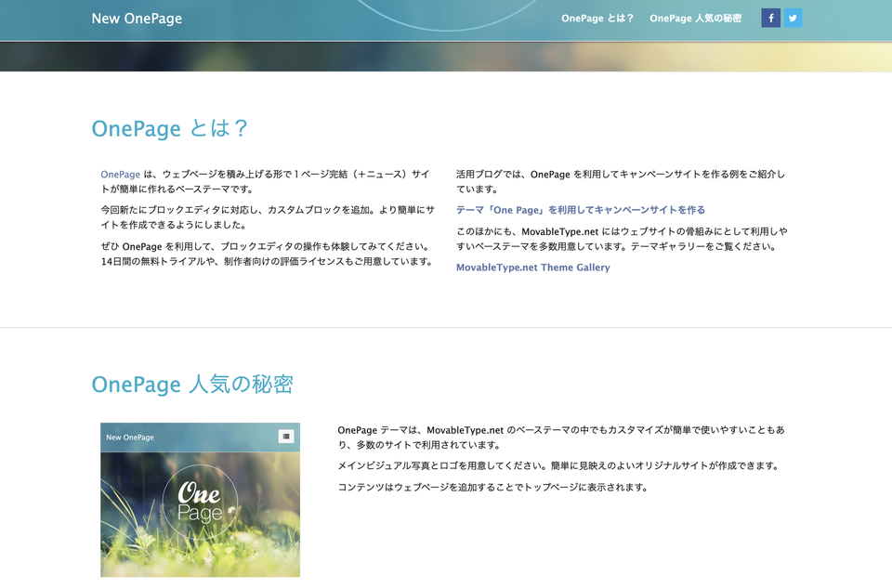Click paragraph starting コンテンツはウェブページを追加
This screenshot has width=892, height=588.
[492, 488]
